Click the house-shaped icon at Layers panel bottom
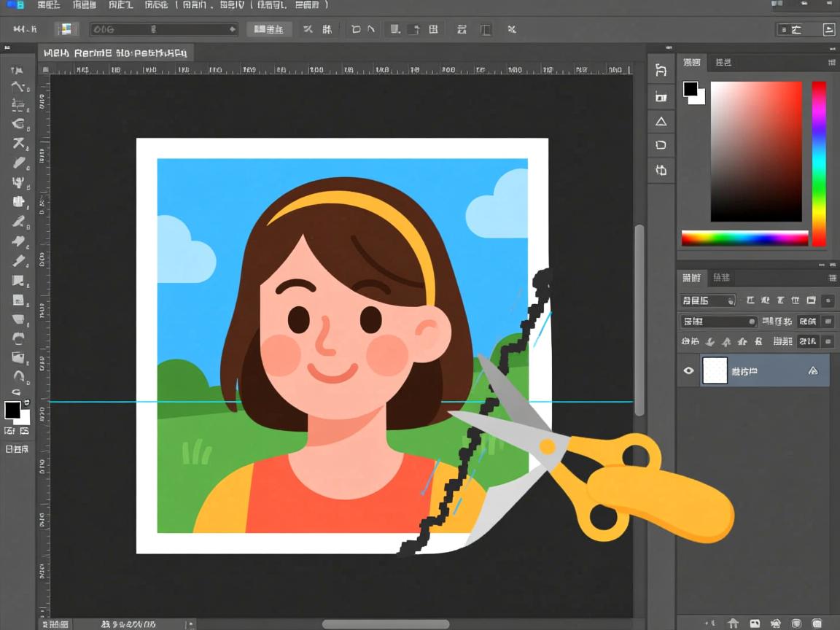Viewport: 840px width, 630px height. (x=734, y=623)
